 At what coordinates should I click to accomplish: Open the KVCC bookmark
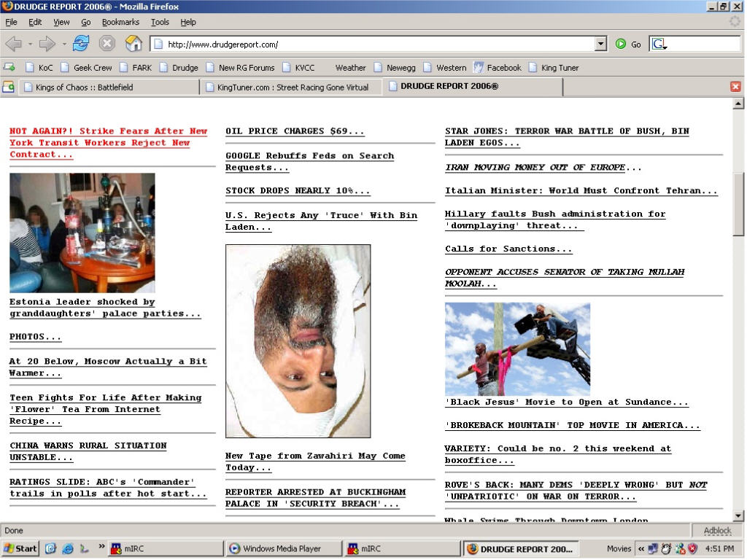(x=298, y=68)
